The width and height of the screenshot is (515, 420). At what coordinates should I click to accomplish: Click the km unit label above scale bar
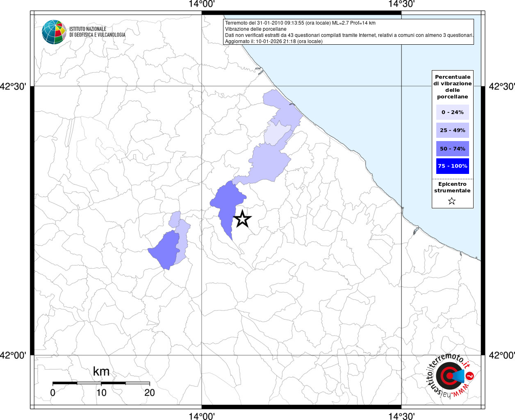click(x=101, y=372)
